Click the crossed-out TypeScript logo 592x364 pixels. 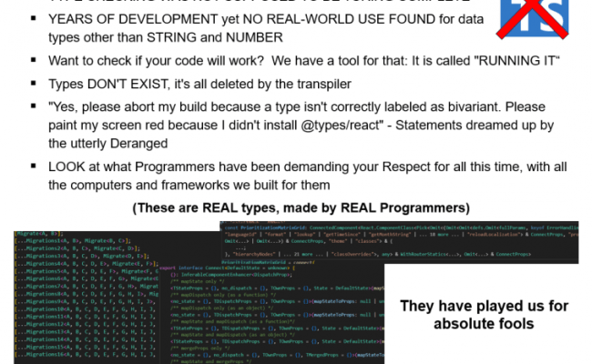click(533, 18)
